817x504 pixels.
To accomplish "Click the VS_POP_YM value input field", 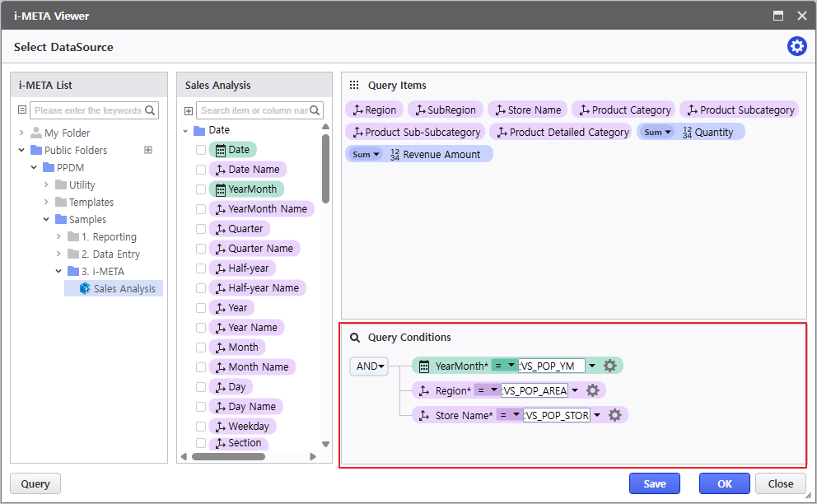I will [551, 366].
